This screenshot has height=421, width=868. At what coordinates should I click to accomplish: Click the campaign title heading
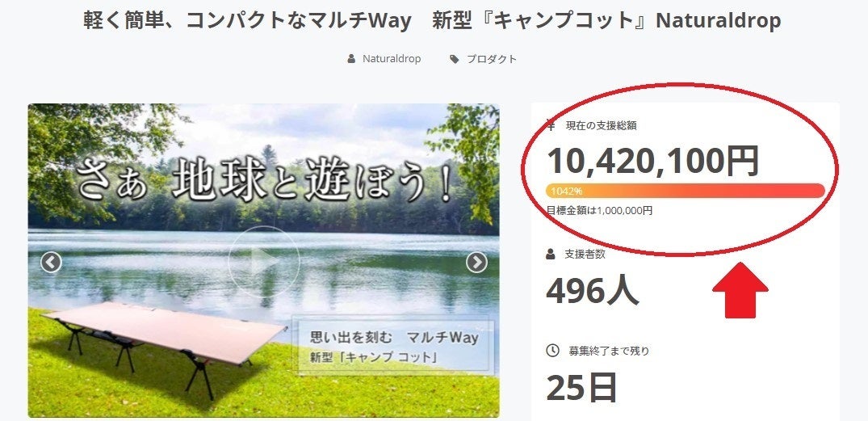click(432, 20)
